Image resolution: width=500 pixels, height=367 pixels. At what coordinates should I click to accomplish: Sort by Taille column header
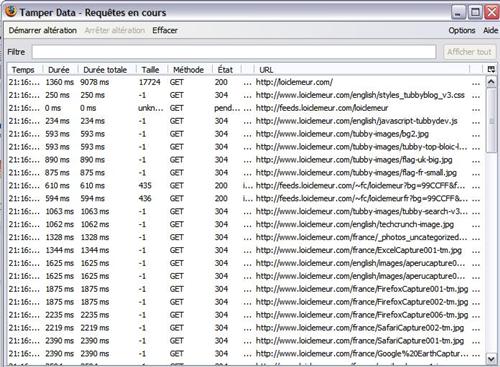(150, 70)
